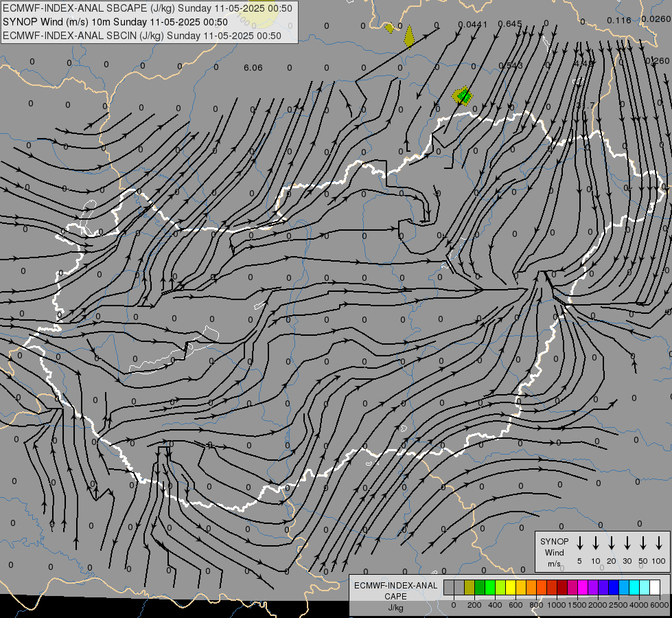The image size is (672, 618).
Task: Click the 0.116 value on the map
Action: pyautogui.click(x=619, y=20)
